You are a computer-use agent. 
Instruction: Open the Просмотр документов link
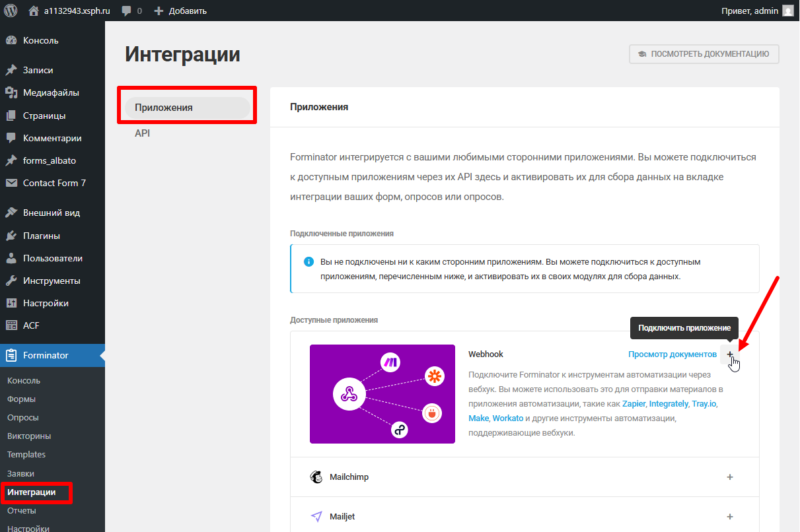(x=672, y=354)
